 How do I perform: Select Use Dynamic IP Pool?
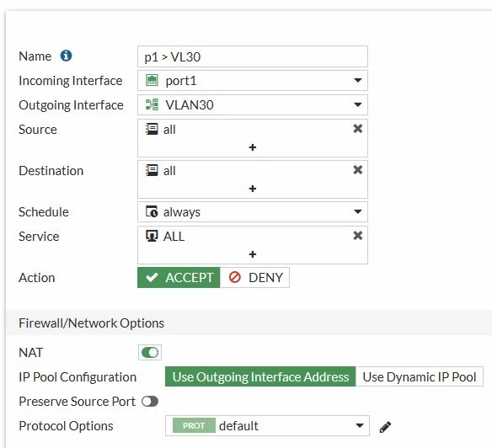tap(420, 376)
